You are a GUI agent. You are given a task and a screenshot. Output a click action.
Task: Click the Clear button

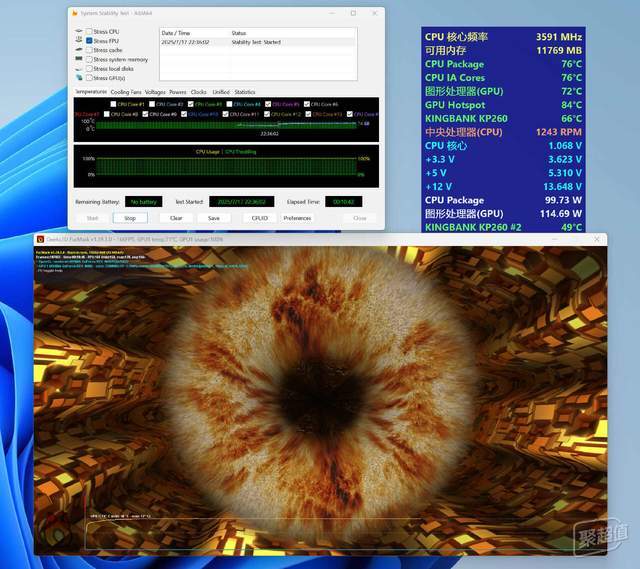coord(176,218)
